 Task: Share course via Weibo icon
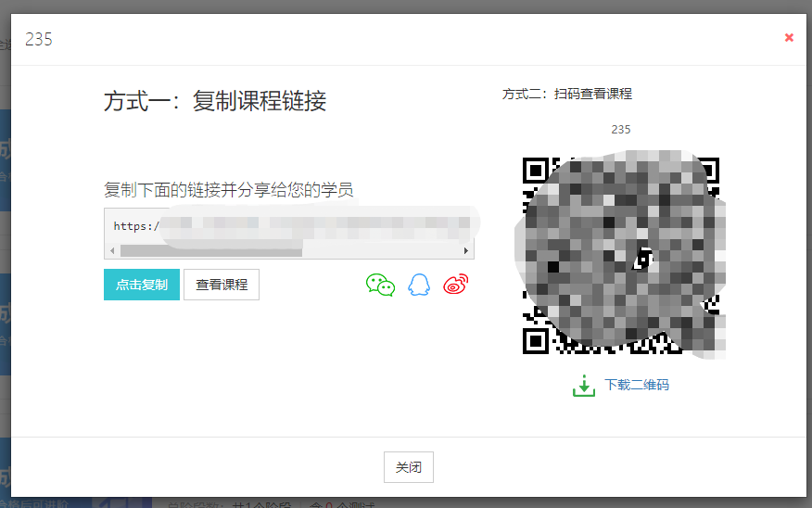(456, 285)
